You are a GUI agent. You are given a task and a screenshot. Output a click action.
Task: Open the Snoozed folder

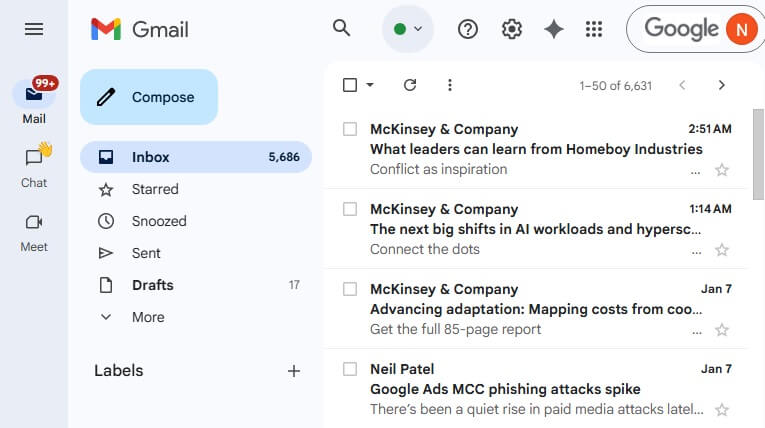(196, 221)
